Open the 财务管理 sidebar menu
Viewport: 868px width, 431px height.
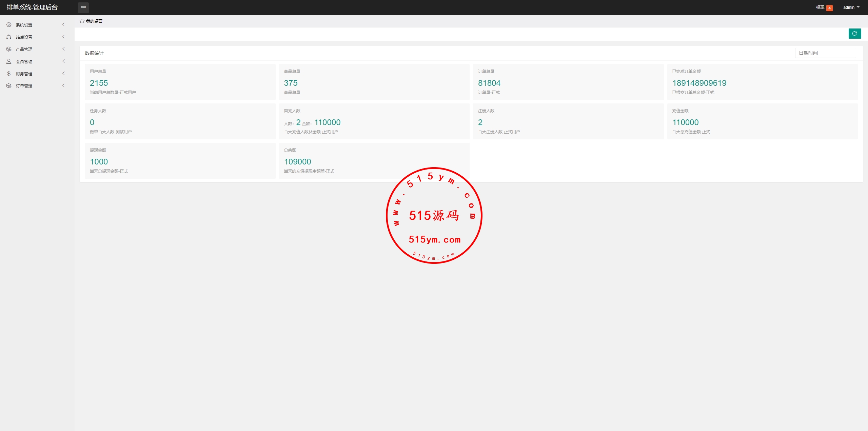tap(24, 74)
